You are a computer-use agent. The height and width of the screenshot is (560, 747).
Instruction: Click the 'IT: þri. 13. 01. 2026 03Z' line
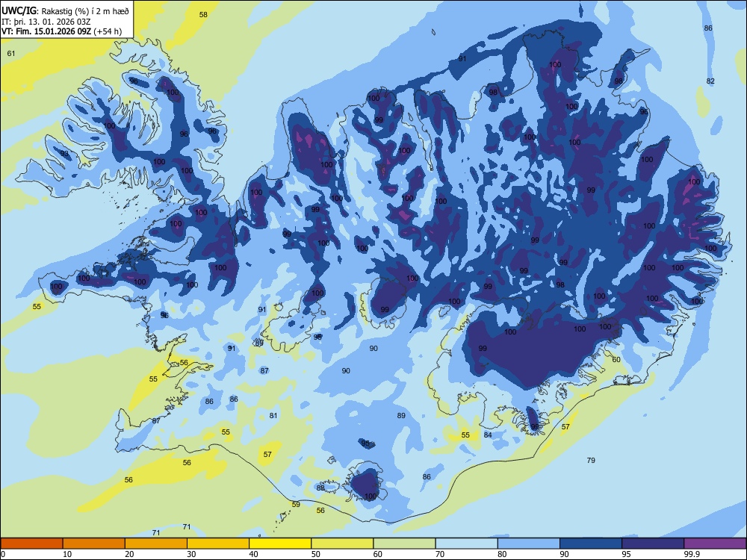[x=46, y=22]
